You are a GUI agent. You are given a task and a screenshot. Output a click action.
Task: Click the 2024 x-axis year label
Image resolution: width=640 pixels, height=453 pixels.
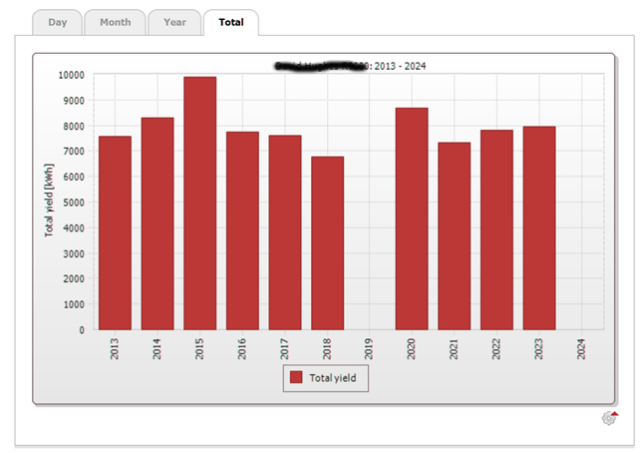pyautogui.click(x=582, y=348)
